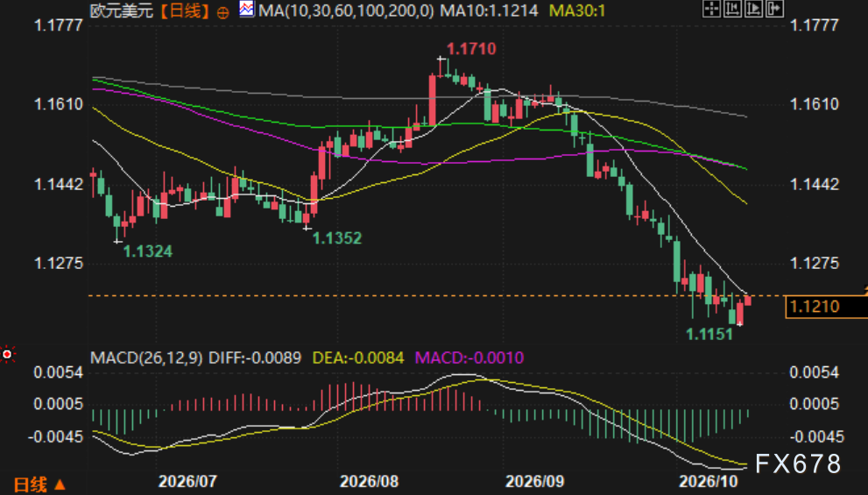Click the MACD(26,12,9) indicator label
The image size is (868, 495).
pos(146,357)
